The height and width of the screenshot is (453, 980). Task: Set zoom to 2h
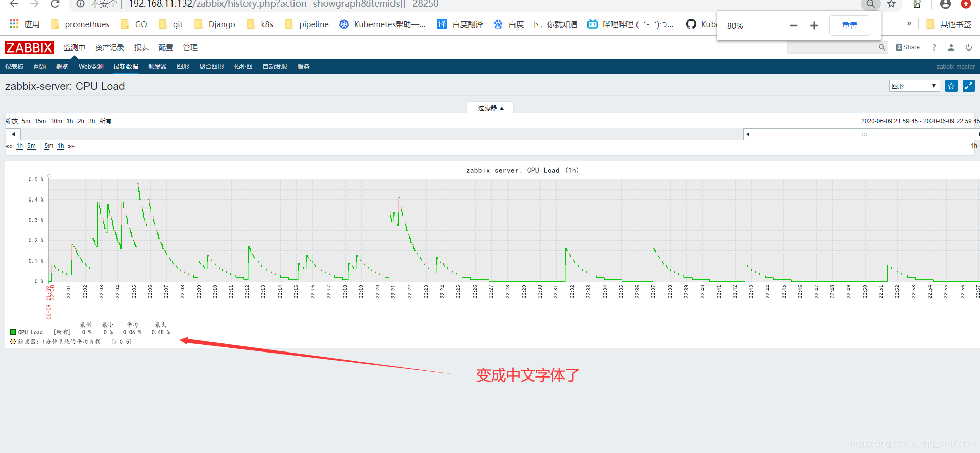[81, 121]
